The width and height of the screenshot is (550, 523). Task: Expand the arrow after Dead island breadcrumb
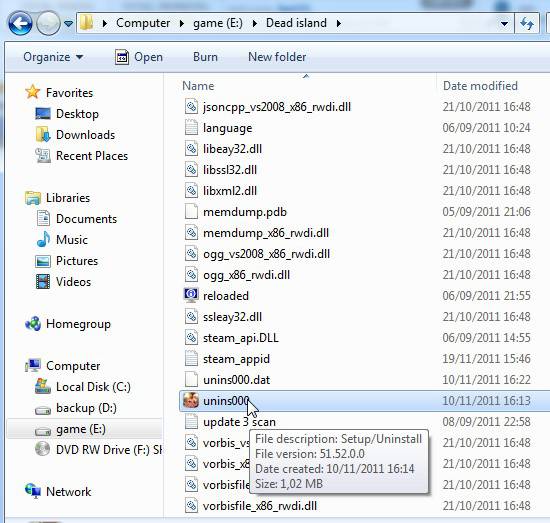338,24
